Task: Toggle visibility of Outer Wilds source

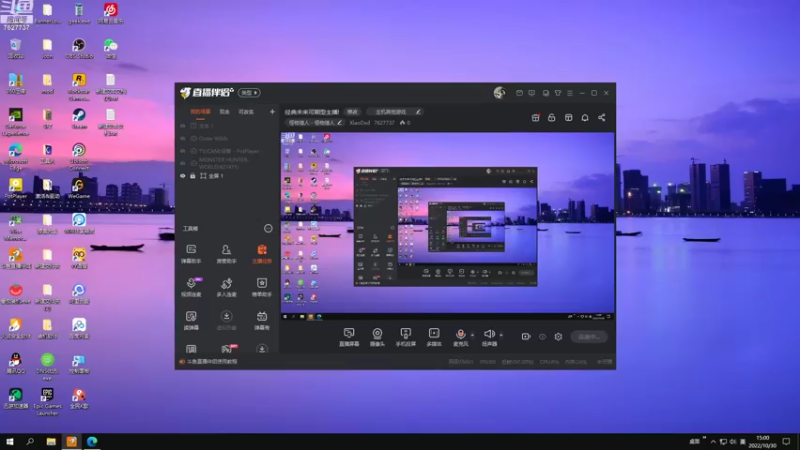Action: click(x=183, y=138)
